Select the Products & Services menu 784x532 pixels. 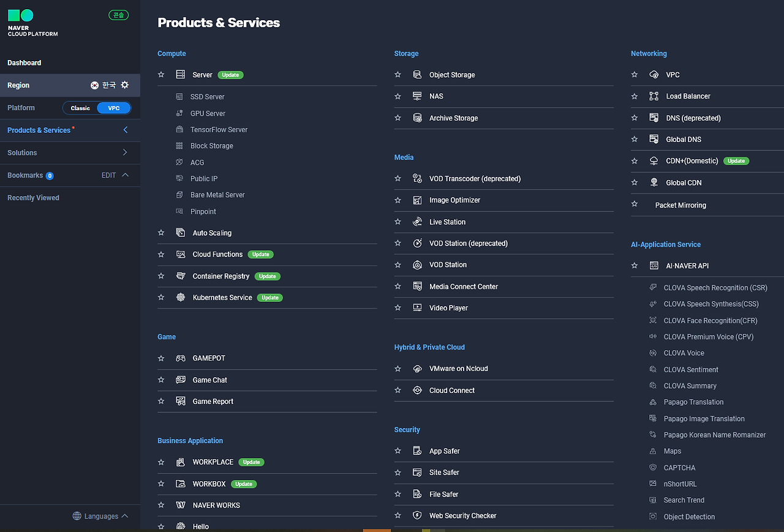coord(39,130)
